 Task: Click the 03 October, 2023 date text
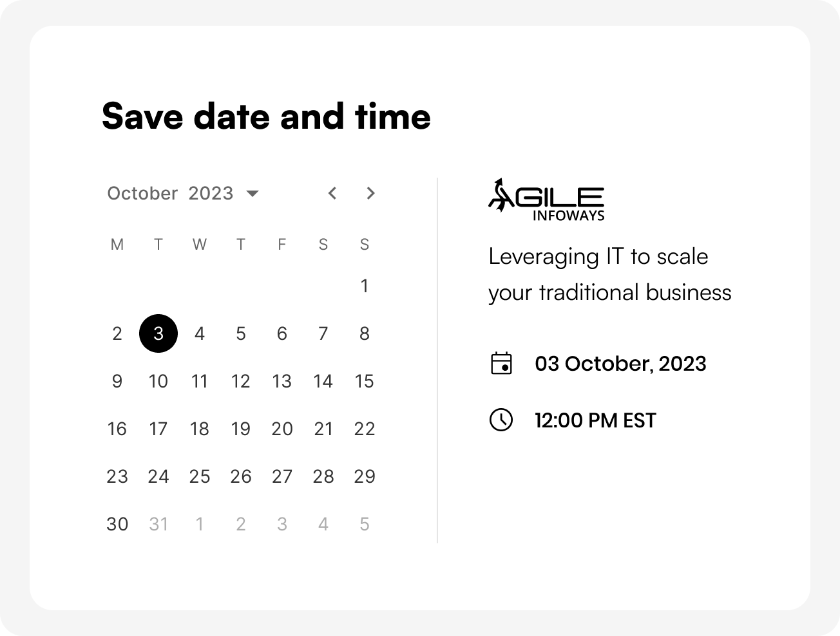(x=620, y=364)
